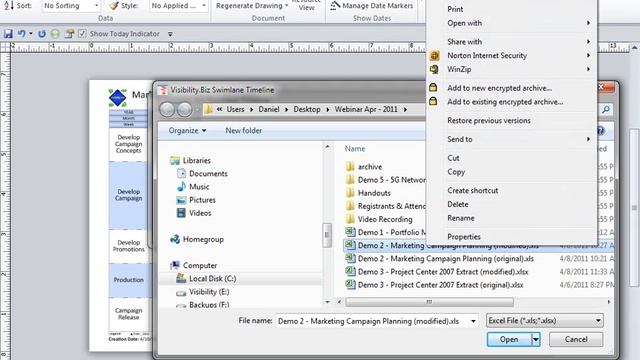Choose Copy from the context menu
The width and height of the screenshot is (640, 360).
(x=456, y=172)
